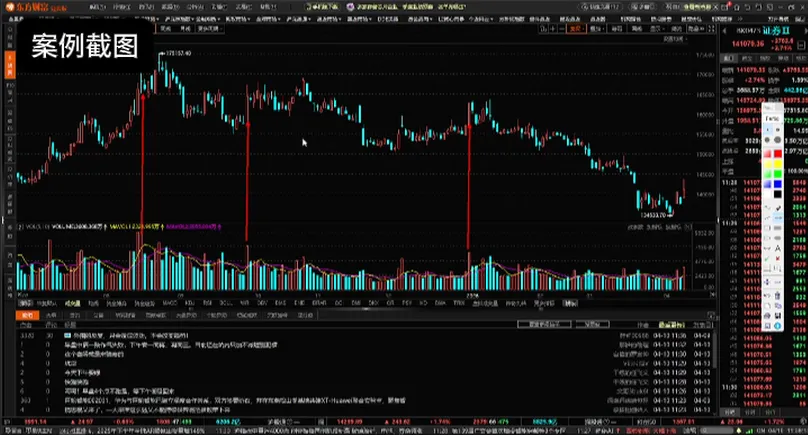Select the RSI indicator tab
Image resolution: width=808 pixels, height=435 pixels.
tap(207, 304)
